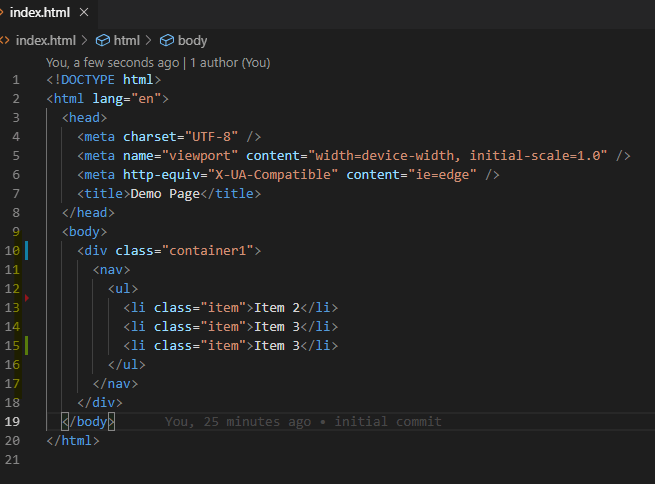Image resolution: width=655 pixels, height=484 pixels.
Task: Click line number 1
Action: (16, 79)
